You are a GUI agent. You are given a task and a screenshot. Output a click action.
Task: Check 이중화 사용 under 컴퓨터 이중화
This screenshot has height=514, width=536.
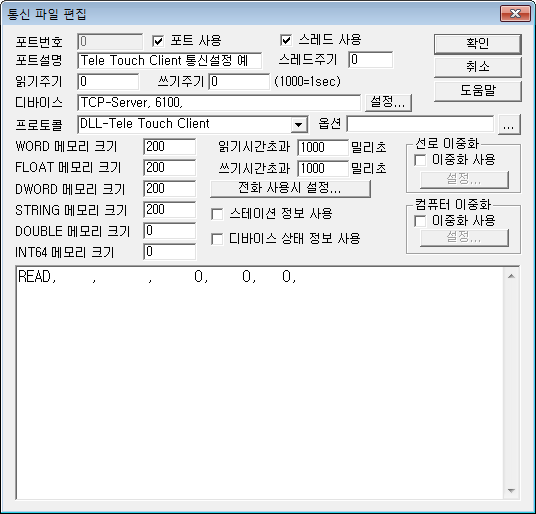click(420, 221)
